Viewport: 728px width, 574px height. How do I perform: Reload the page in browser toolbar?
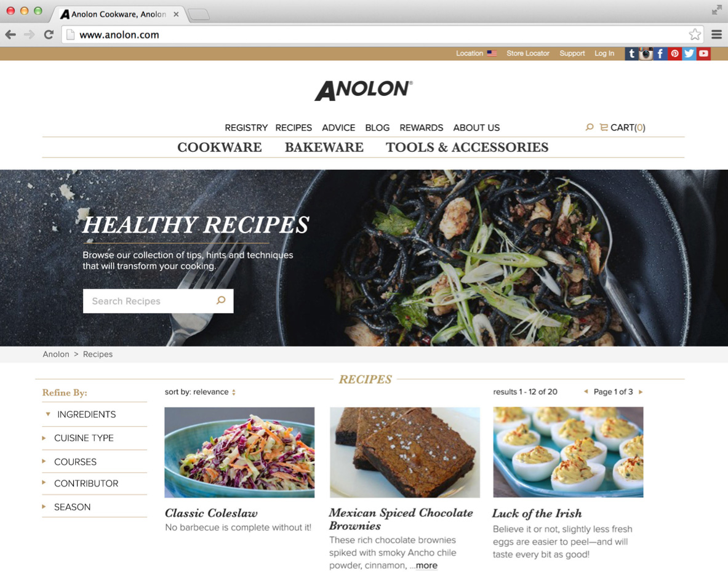pyautogui.click(x=49, y=34)
